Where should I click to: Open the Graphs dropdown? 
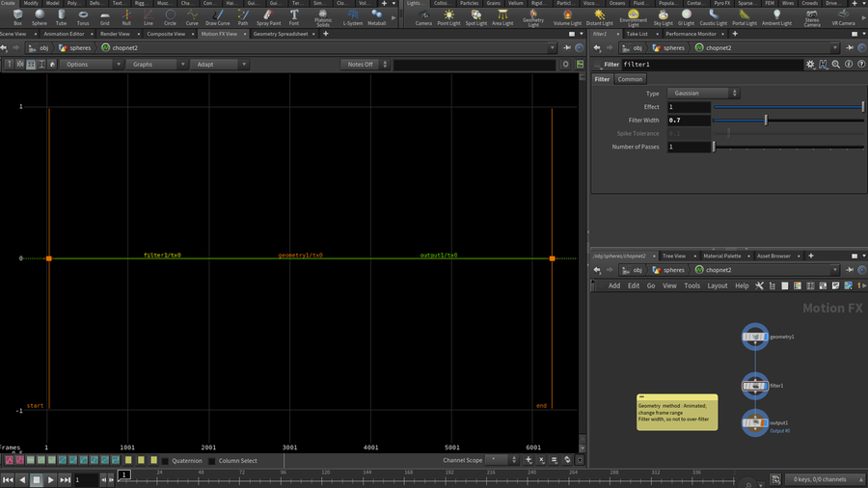tap(156, 65)
